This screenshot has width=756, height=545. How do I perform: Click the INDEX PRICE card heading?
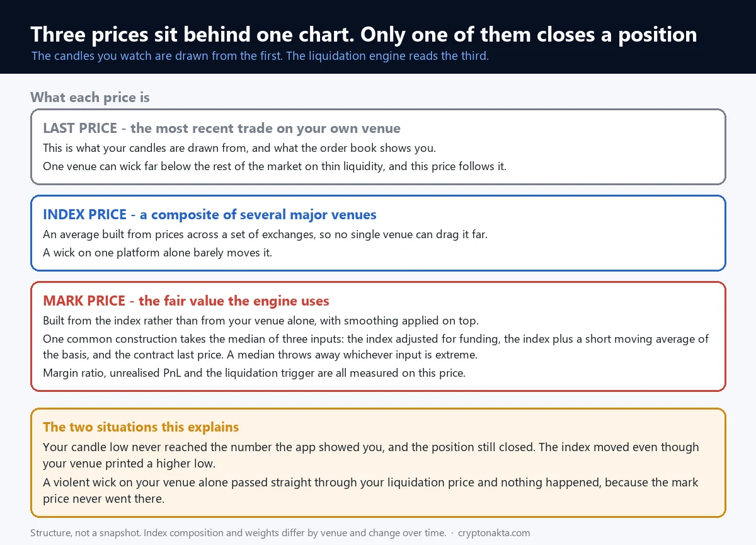(210, 214)
